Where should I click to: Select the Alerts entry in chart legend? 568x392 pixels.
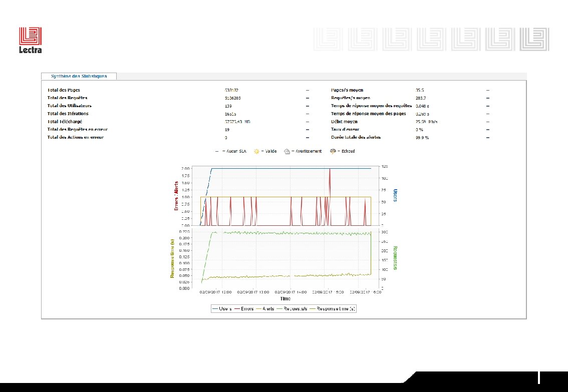tap(265, 309)
